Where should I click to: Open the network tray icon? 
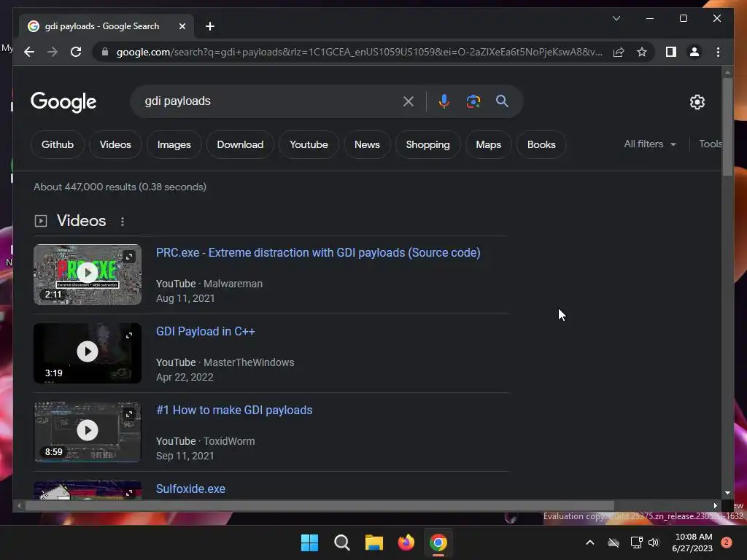[x=636, y=542]
